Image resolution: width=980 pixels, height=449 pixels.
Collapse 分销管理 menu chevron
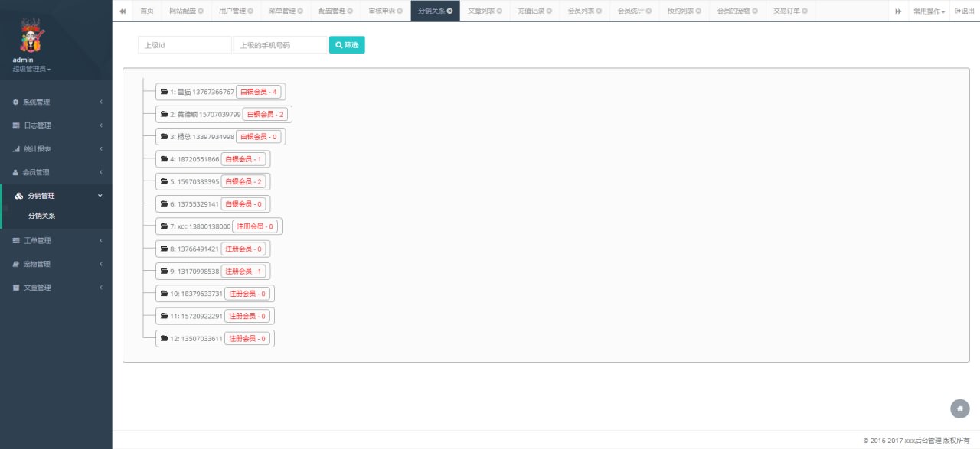point(100,196)
